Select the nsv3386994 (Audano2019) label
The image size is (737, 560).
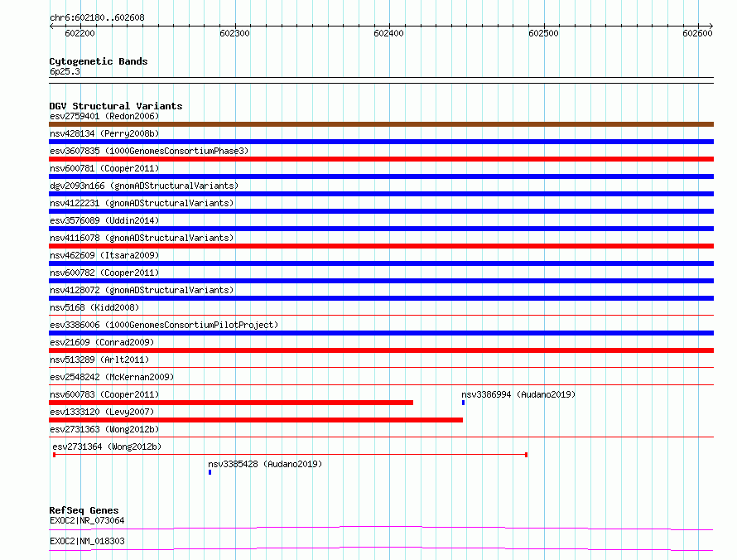click(518, 394)
